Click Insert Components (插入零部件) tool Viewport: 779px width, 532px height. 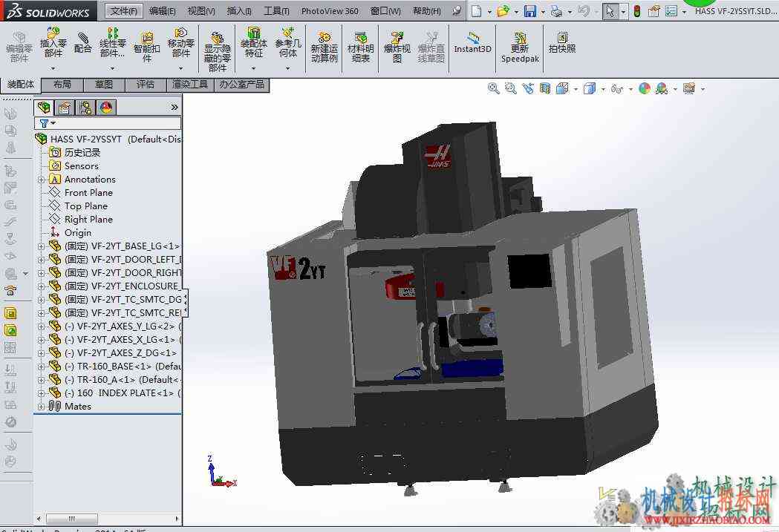click(x=53, y=44)
